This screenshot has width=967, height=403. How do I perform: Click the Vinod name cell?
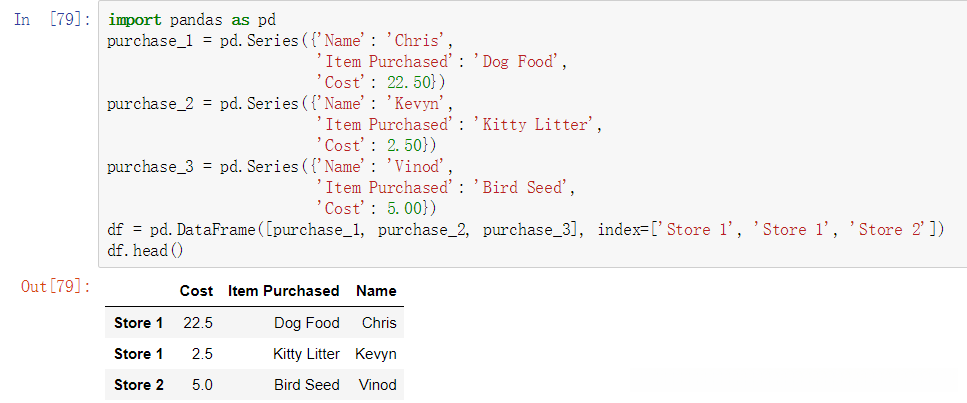[x=377, y=385]
